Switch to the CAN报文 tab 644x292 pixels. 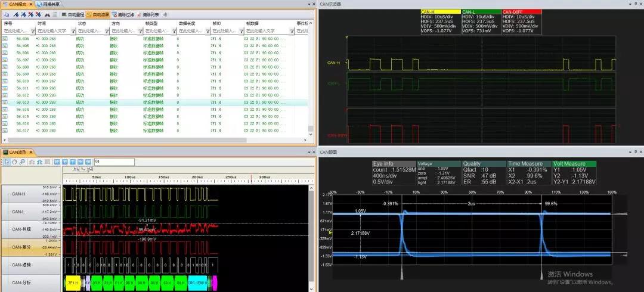(x=18, y=4)
